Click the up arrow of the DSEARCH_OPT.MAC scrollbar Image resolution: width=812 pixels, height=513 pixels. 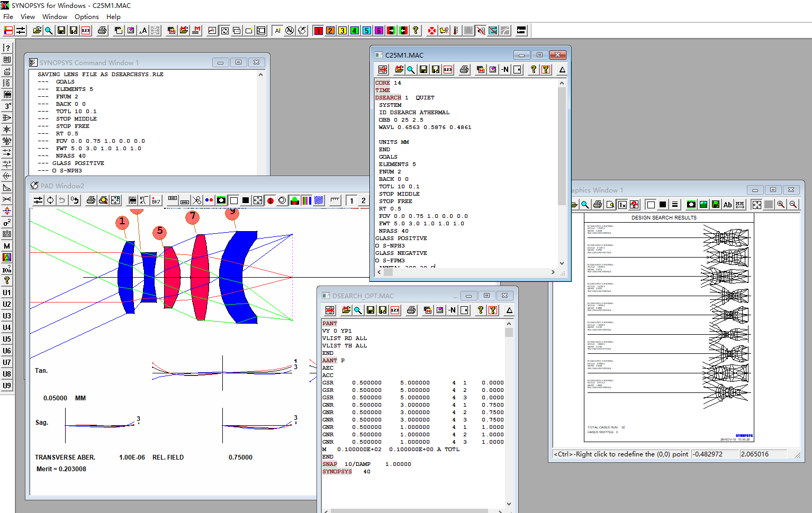(509, 324)
